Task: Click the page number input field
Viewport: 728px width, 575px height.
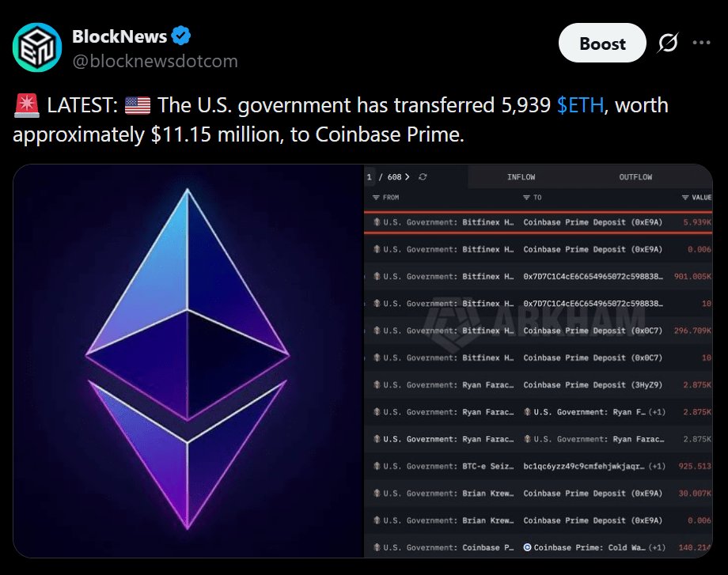Action: coord(369,177)
